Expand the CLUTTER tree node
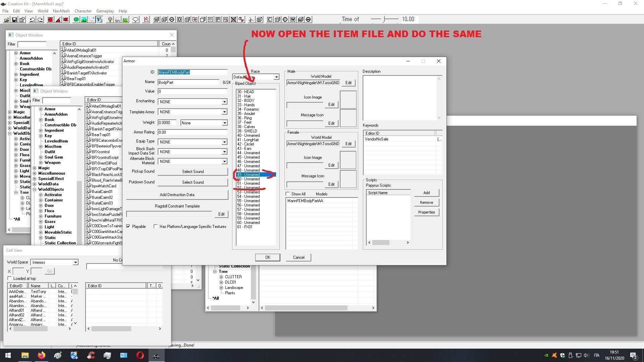Viewport: 644px width, 362px height. 221,277
